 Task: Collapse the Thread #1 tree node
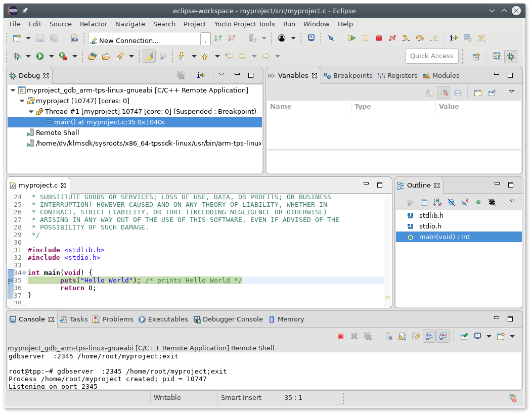point(31,111)
